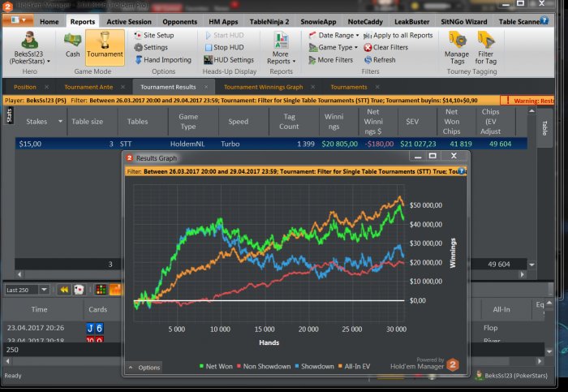
Task: Click the colored grid matrix icon
Action: click(x=101, y=290)
